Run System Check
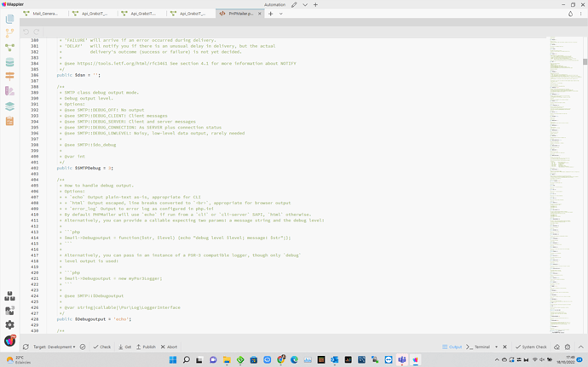The height and width of the screenshot is (367, 588). pos(531,347)
